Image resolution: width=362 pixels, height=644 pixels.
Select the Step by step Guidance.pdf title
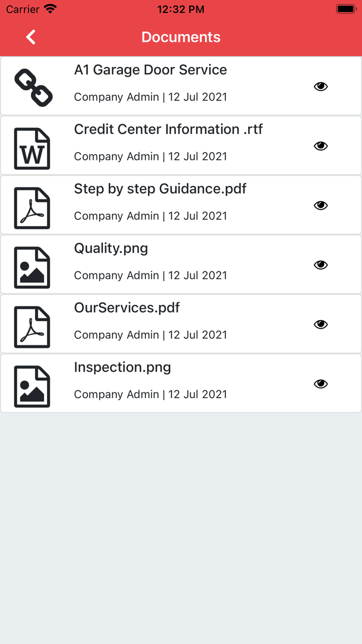(x=160, y=189)
